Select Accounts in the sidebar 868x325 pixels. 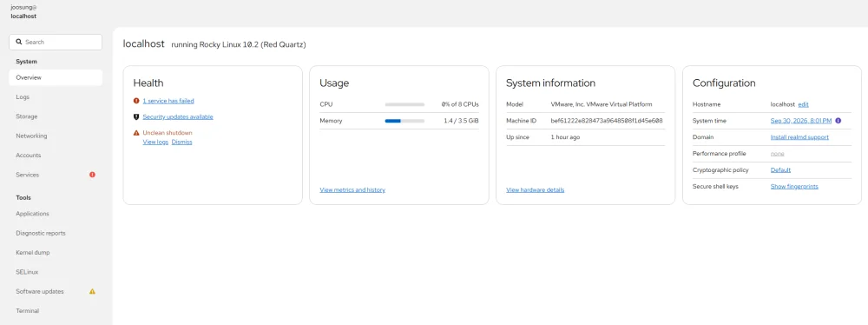[56, 156]
